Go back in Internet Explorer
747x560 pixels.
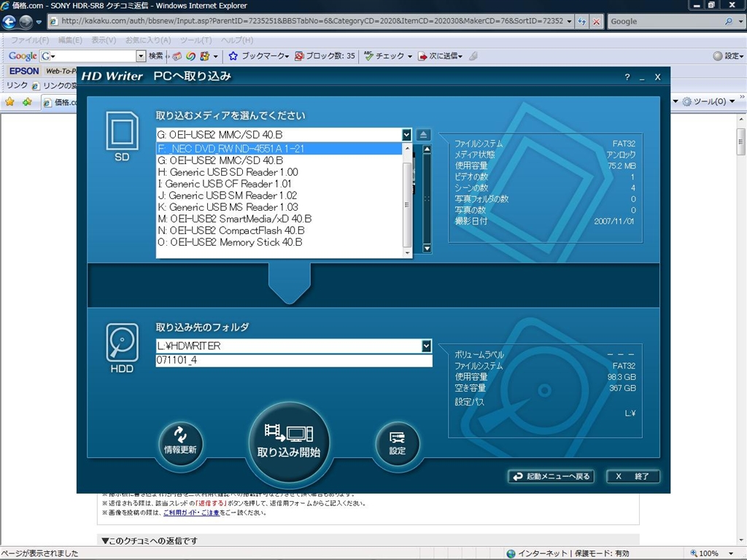(x=9, y=21)
